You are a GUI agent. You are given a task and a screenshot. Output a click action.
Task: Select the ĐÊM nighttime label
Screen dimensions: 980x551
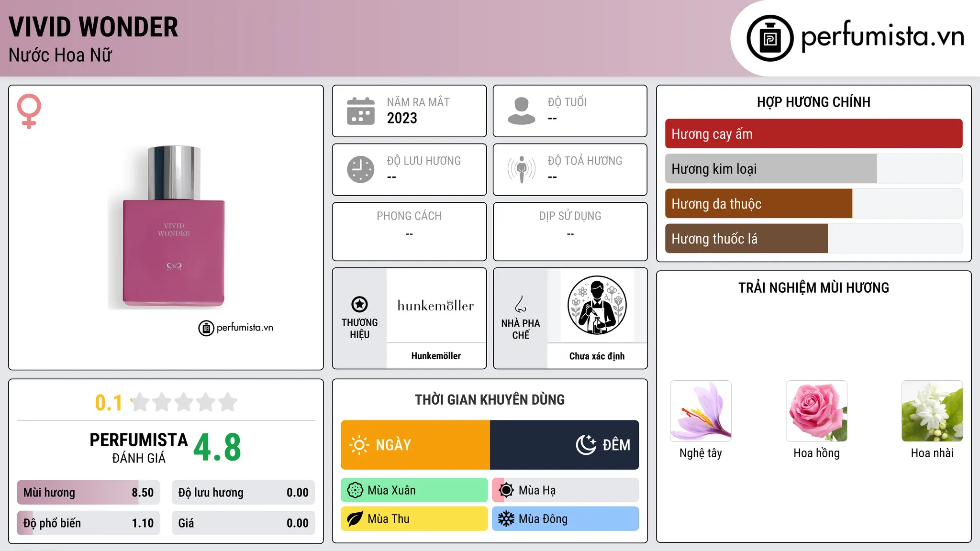pyautogui.click(x=616, y=445)
